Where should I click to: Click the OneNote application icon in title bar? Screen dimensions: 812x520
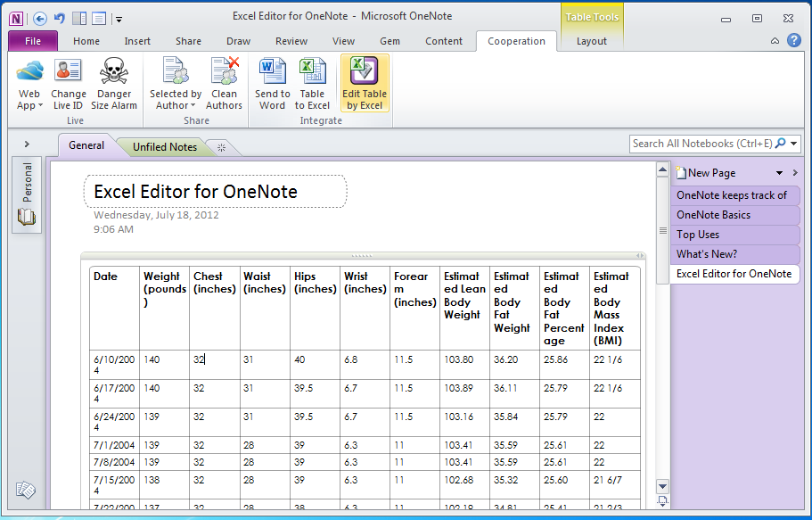16,20
